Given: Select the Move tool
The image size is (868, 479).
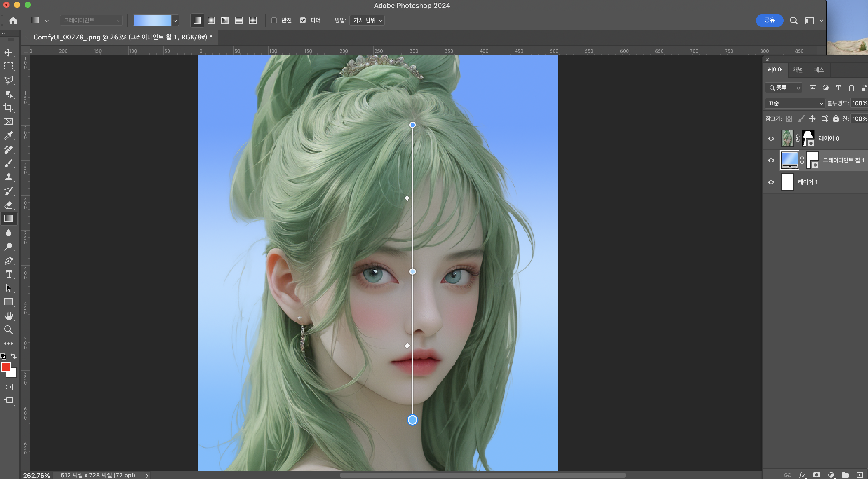Looking at the screenshot, I should pos(9,53).
